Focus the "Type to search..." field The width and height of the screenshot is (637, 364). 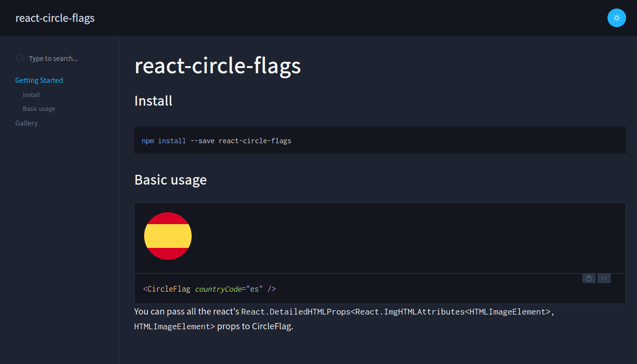coord(67,59)
